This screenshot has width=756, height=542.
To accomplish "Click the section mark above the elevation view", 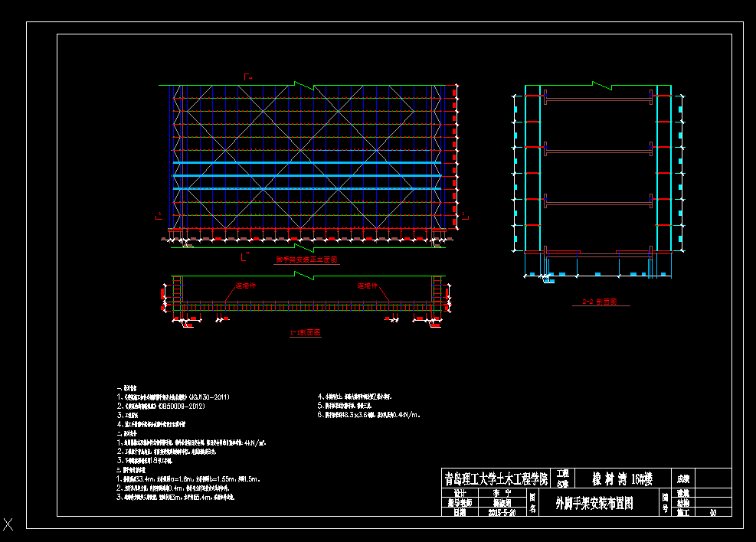I will point(248,77).
